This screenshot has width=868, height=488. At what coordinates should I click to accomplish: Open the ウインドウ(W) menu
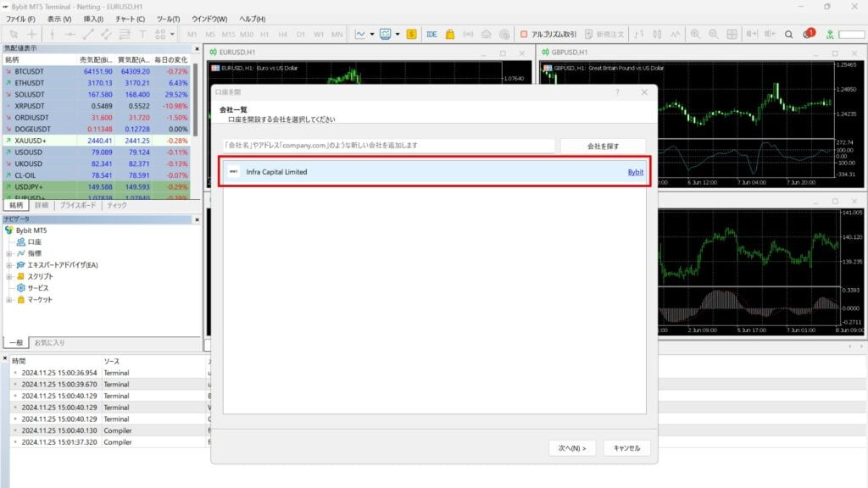[x=209, y=19]
